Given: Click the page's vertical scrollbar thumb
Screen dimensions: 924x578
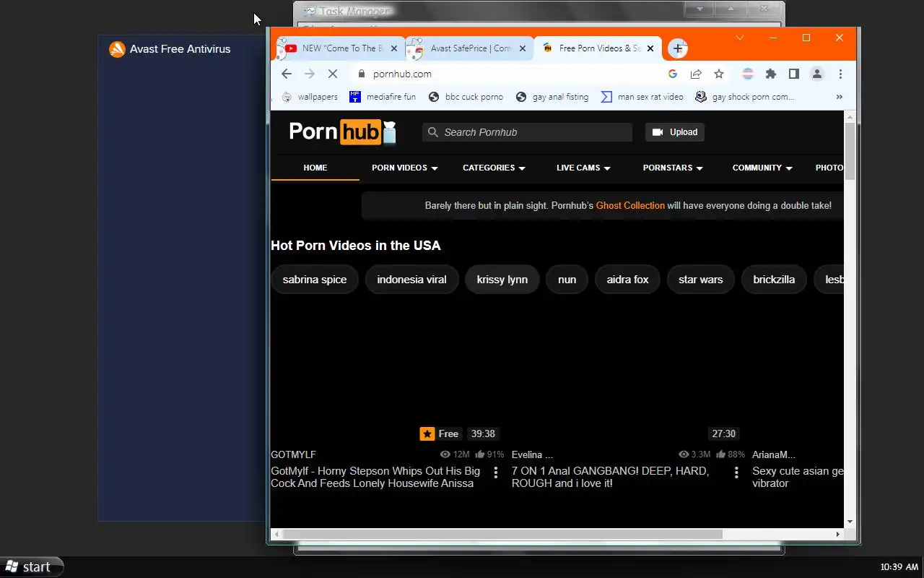Looking at the screenshot, I should tap(850, 151).
